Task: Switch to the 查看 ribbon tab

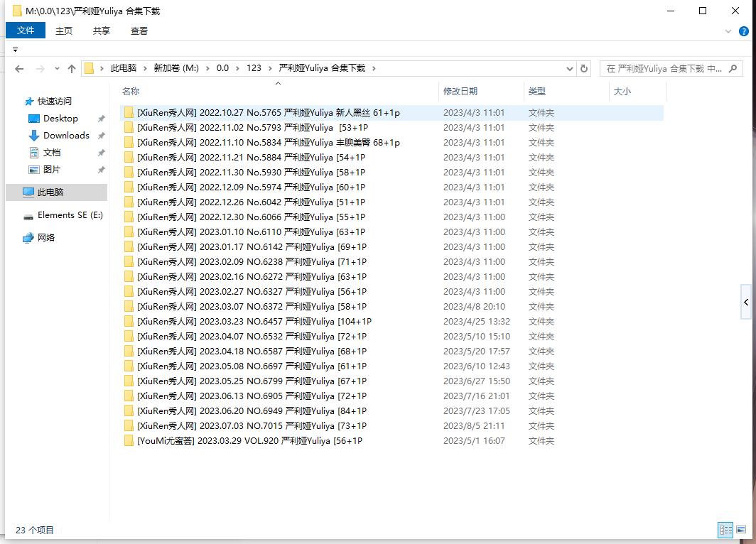Action: [x=139, y=31]
